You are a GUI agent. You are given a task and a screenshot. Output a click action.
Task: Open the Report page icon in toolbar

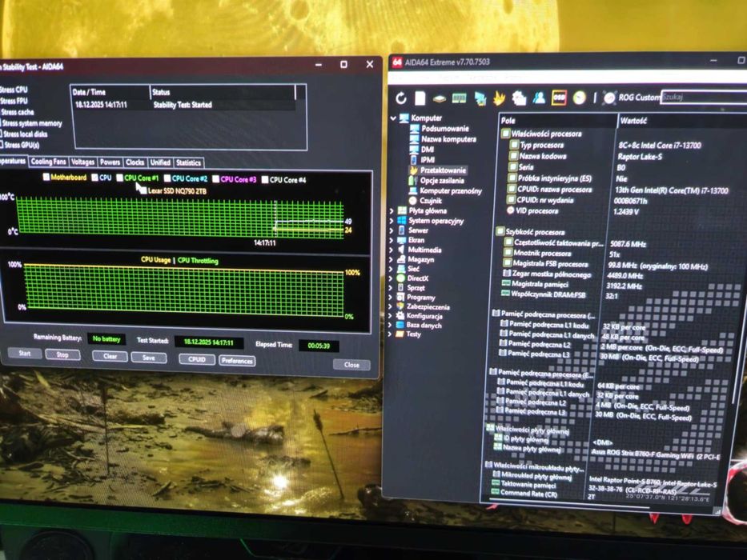pyautogui.click(x=420, y=98)
